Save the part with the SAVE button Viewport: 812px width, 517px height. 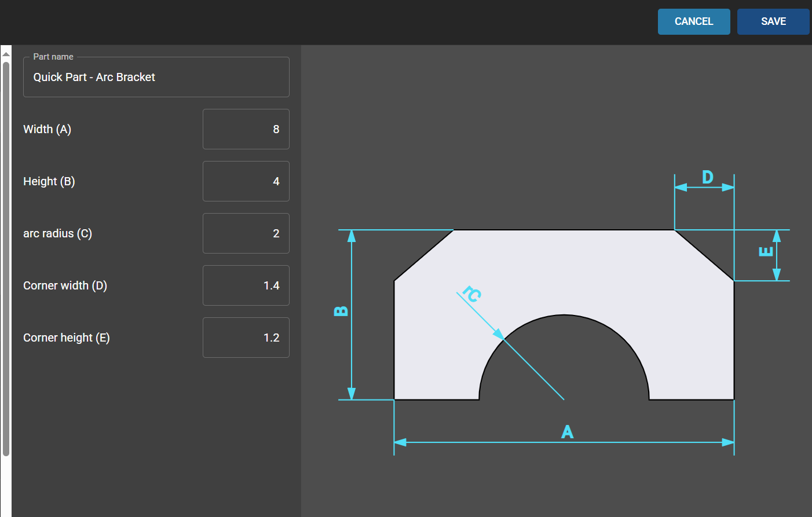click(773, 21)
